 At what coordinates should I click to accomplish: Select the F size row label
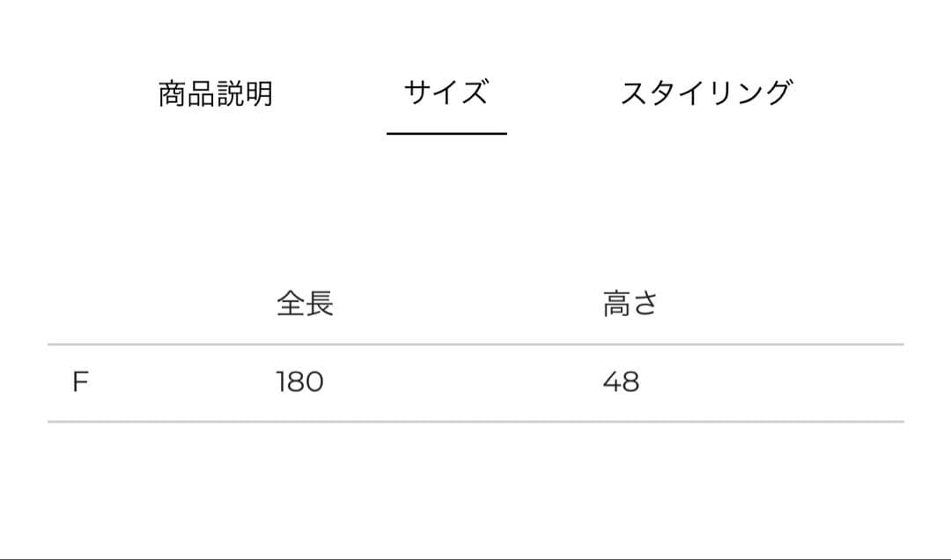tap(80, 382)
